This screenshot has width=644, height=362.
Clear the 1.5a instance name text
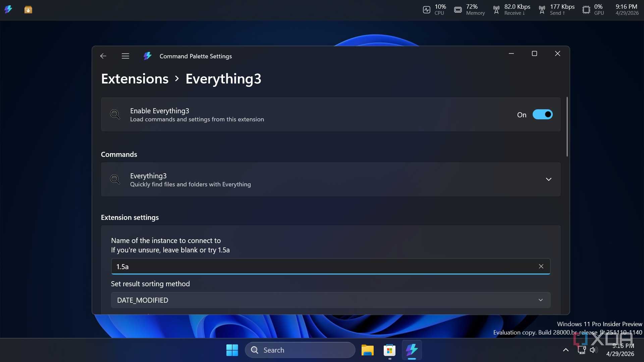coord(541,266)
